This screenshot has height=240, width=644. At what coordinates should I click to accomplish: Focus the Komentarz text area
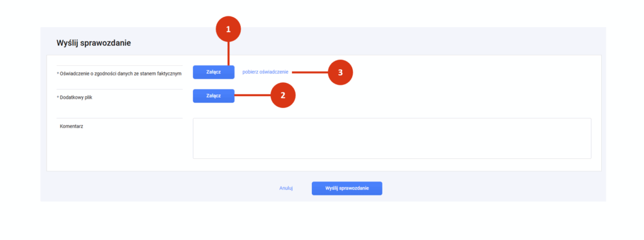coord(392,138)
